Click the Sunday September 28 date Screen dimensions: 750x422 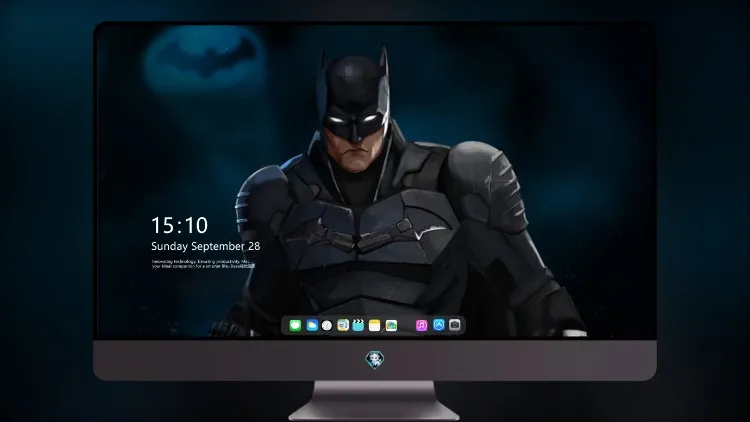(x=206, y=246)
